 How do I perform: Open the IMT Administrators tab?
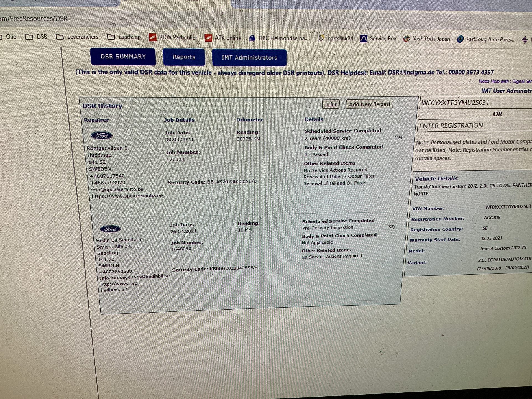249,58
